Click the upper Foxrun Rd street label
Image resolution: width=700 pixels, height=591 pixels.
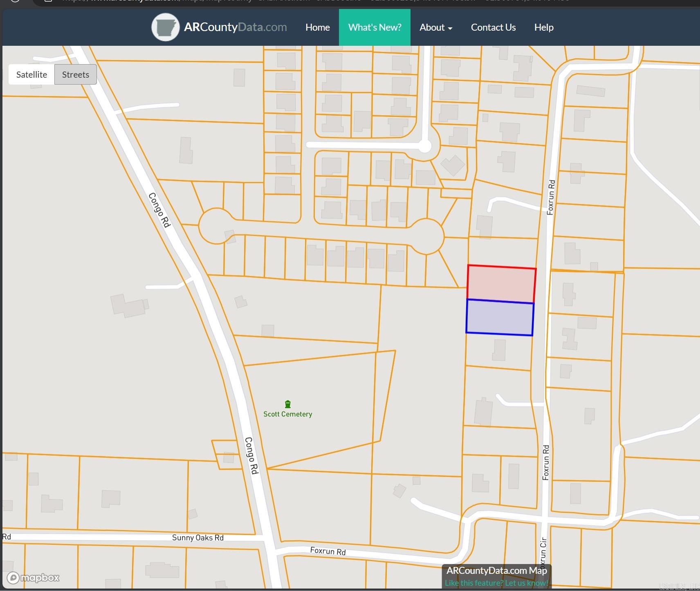pos(551,197)
